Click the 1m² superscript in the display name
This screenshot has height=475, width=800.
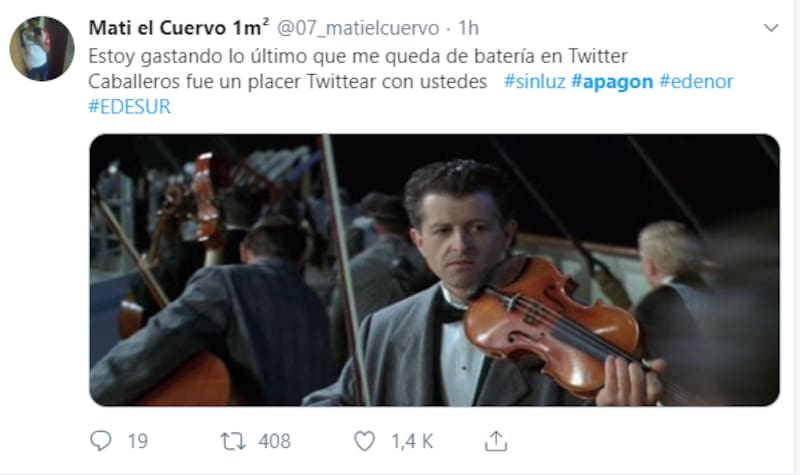251,27
